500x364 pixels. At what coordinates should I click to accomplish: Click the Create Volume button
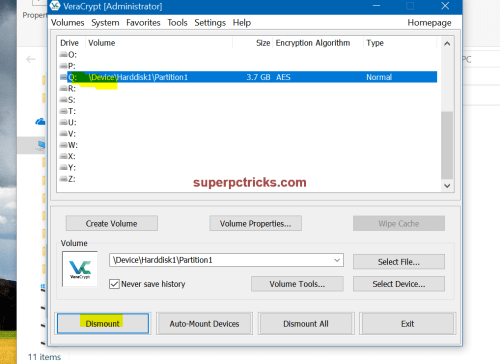112,223
